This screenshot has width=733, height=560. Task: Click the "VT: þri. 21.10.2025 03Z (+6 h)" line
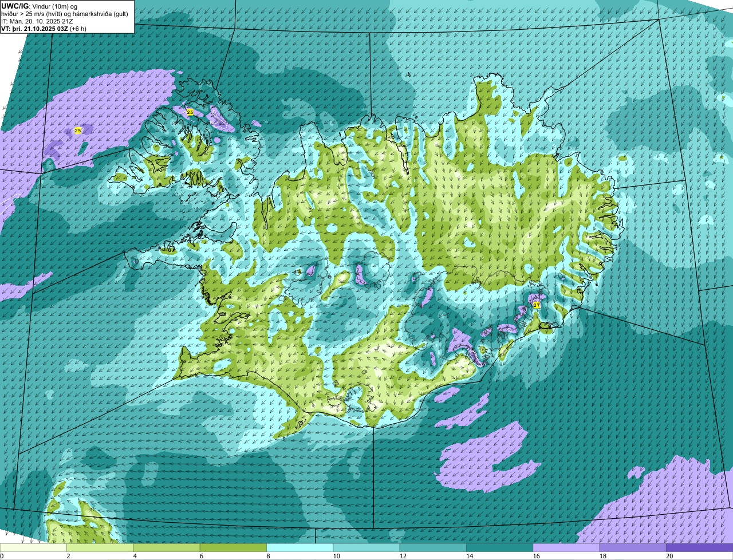44,28
